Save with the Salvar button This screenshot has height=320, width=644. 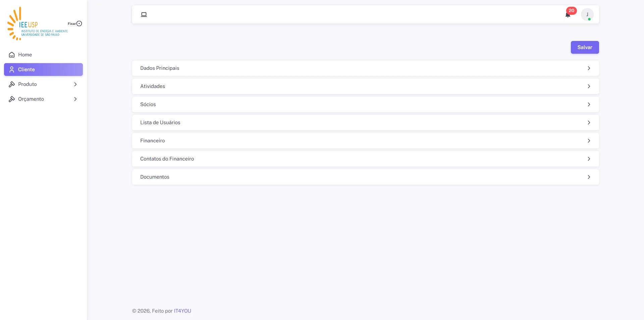click(x=585, y=47)
